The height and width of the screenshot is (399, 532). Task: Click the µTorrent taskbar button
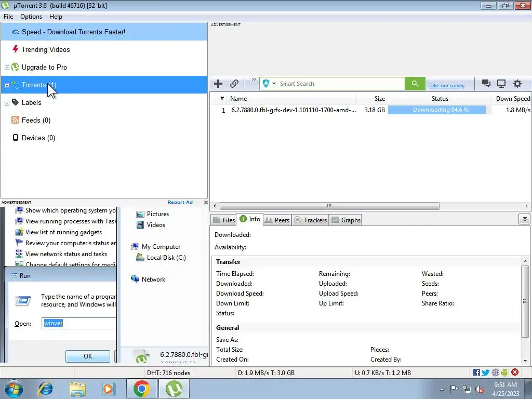tap(174, 389)
